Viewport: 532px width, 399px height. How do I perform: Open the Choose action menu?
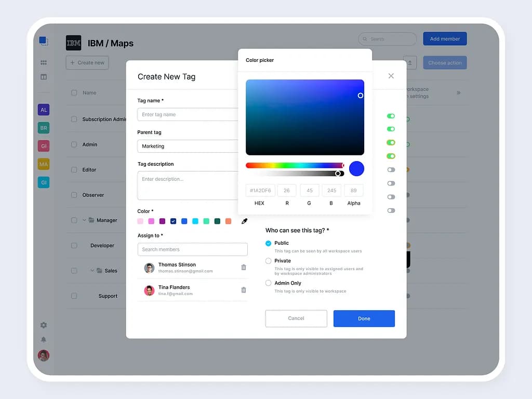point(445,62)
